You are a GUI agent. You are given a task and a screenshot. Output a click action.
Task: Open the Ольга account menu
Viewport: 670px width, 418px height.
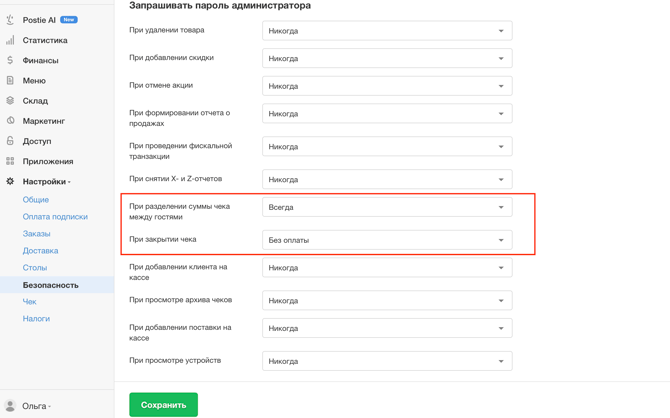point(36,406)
